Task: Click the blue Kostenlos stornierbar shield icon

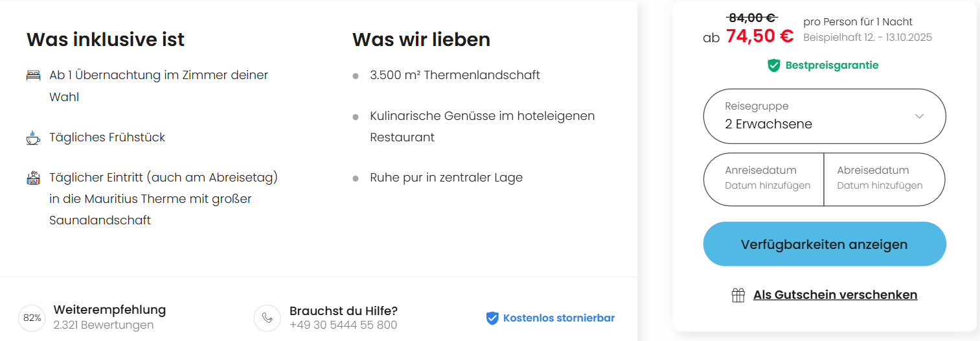Action: pyautogui.click(x=492, y=318)
